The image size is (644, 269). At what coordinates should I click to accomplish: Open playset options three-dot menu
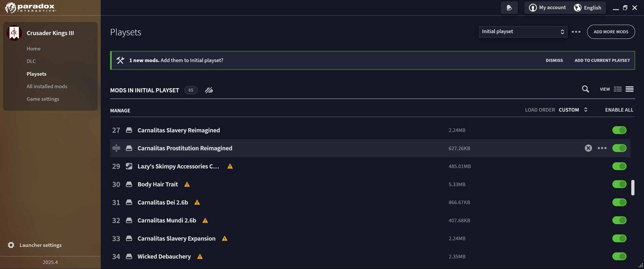click(x=576, y=32)
